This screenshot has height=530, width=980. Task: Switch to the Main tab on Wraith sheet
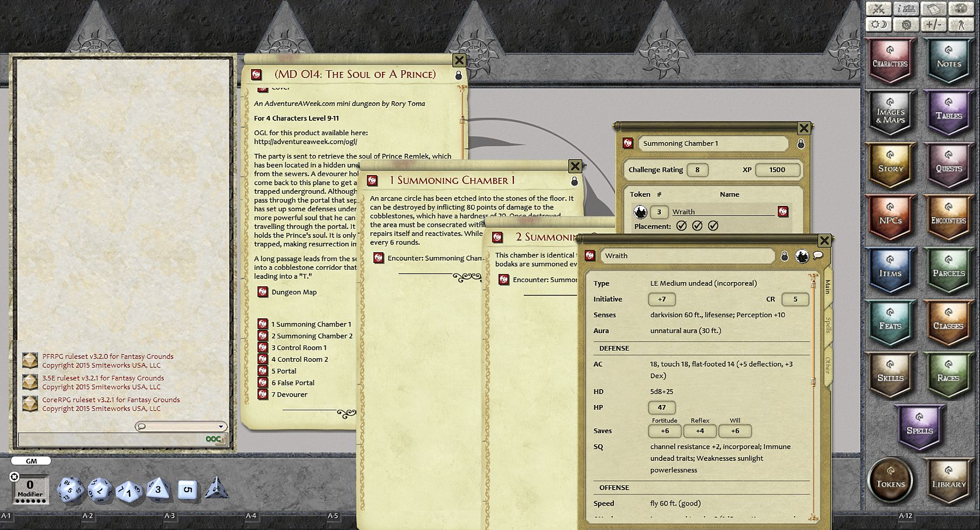[827, 287]
